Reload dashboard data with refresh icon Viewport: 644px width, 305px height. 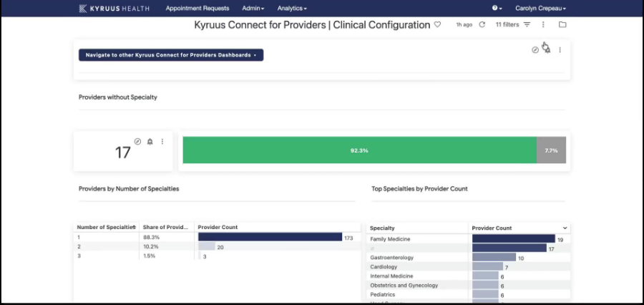click(x=482, y=24)
